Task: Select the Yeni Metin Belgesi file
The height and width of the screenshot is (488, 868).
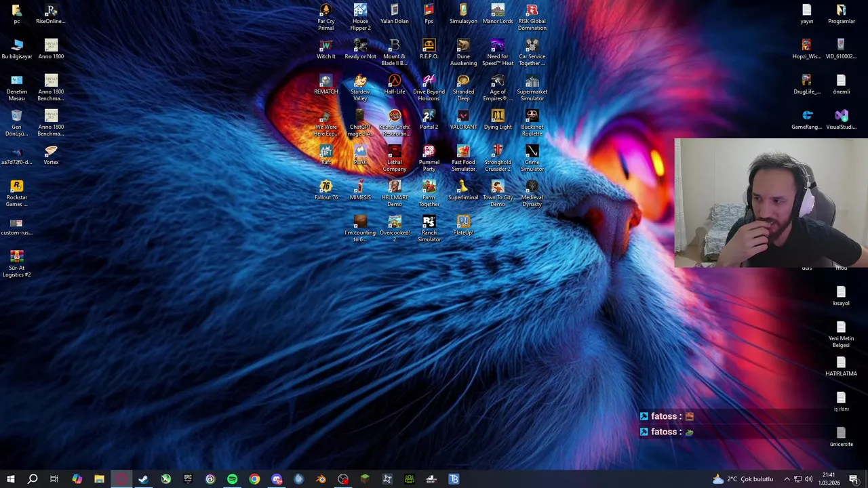Action: point(841,334)
